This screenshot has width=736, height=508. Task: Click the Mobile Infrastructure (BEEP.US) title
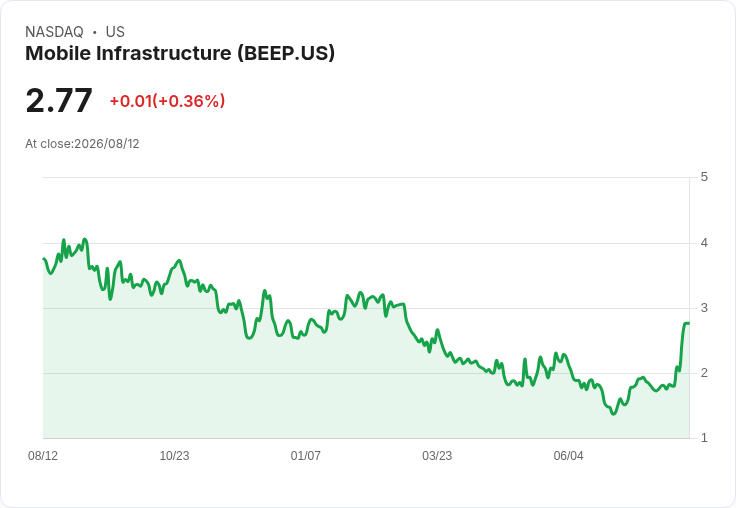tap(180, 54)
